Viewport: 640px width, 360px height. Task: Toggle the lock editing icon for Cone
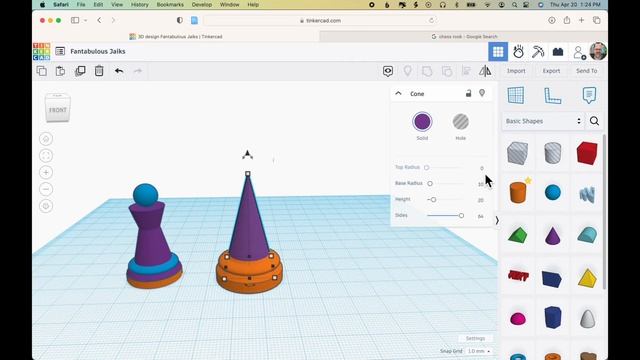(469, 93)
